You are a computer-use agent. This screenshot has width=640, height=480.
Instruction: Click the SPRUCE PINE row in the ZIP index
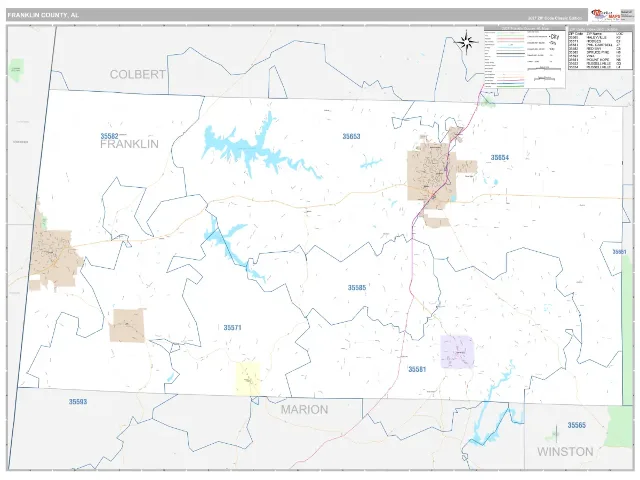click(x=595, y=53)
